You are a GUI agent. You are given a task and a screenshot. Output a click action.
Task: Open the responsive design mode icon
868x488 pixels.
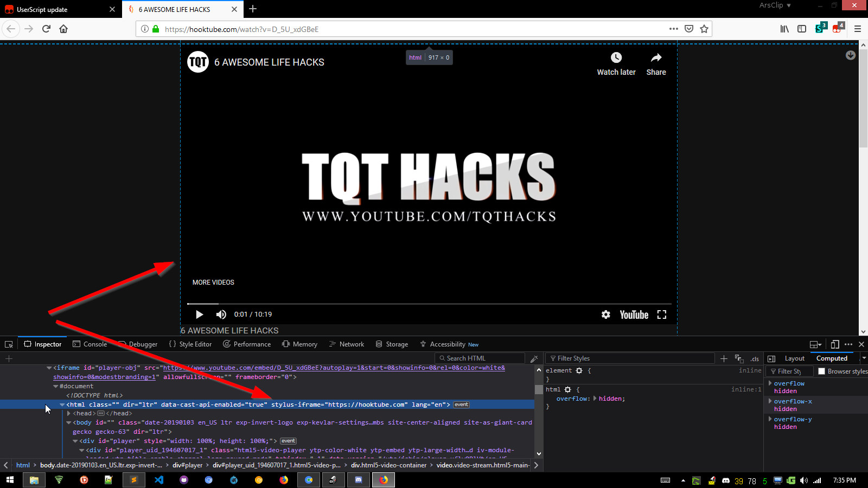pyautogui.click(x=835, y=344)
